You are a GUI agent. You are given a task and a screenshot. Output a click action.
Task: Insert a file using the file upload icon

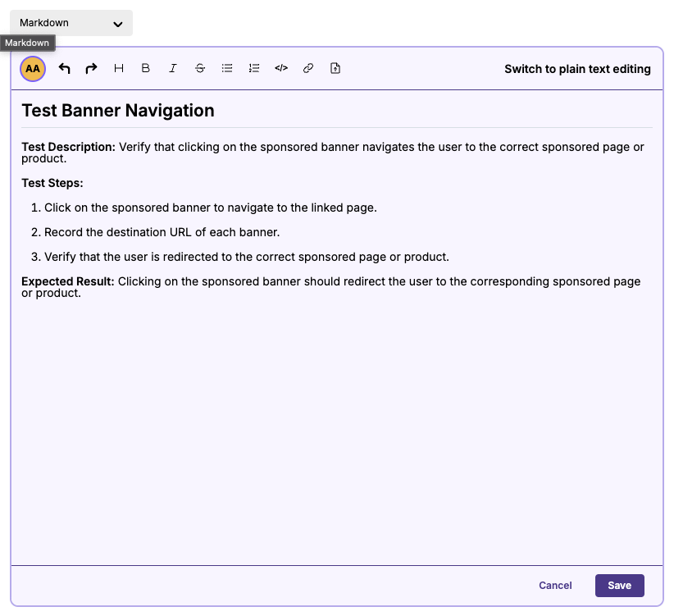pyautogui.click(x=335, y=68)
